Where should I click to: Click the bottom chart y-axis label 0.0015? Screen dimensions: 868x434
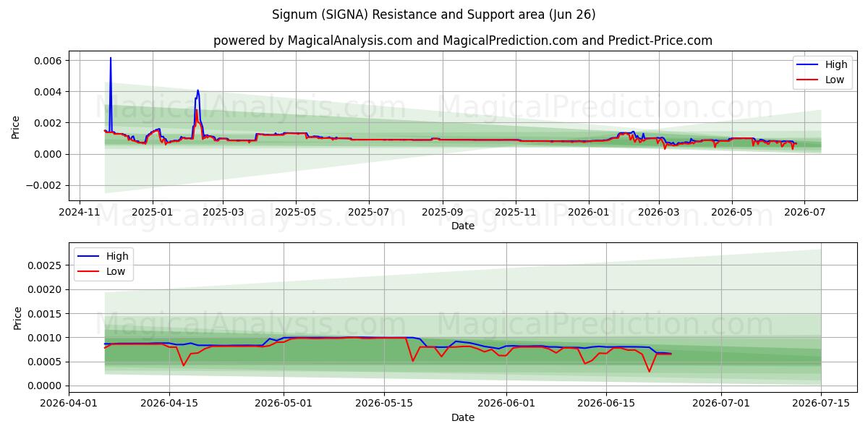[x=46, y=314]
